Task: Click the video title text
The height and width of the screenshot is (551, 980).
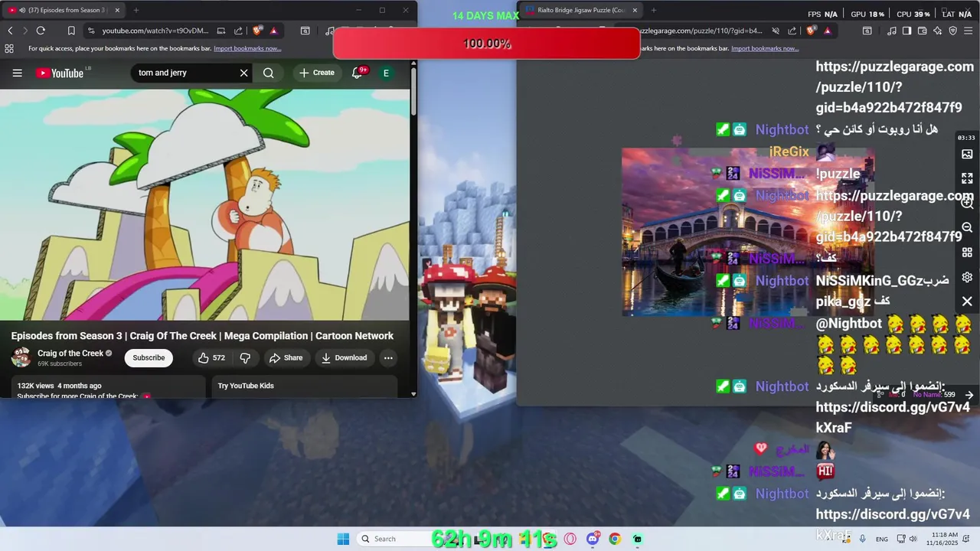Action: coord(202,336)
